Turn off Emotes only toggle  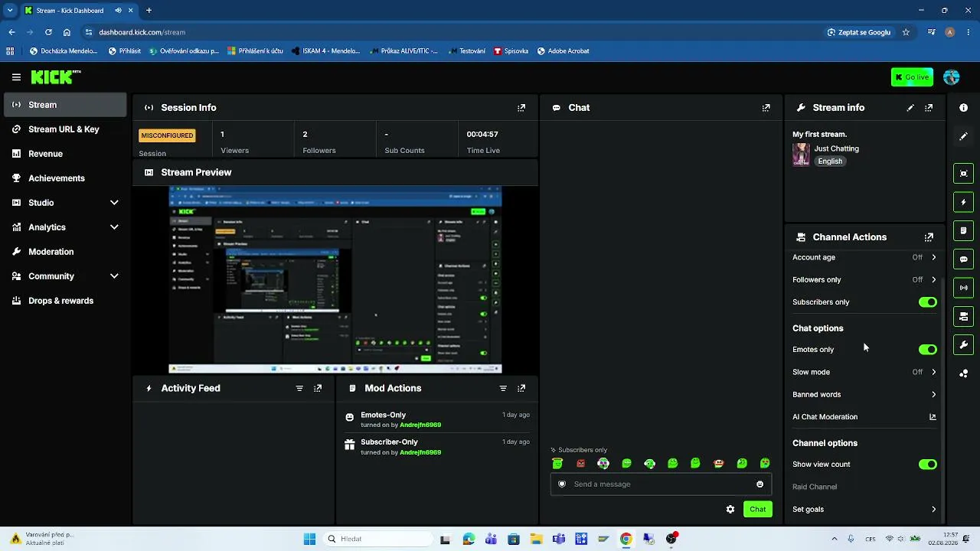point(928,350)
